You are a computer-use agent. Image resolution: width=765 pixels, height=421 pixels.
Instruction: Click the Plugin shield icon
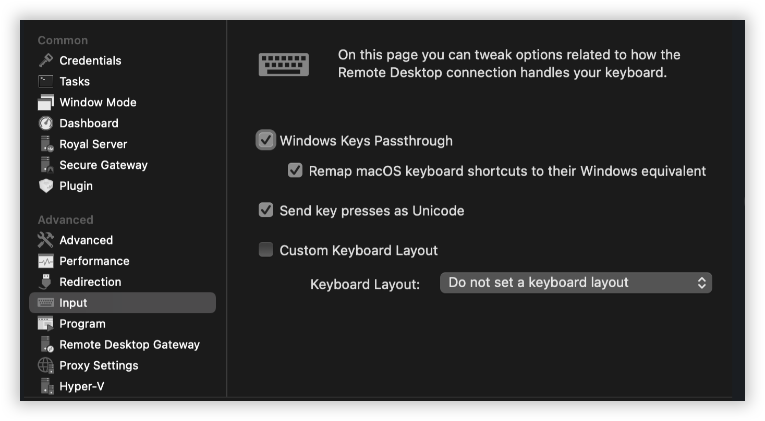46,186
